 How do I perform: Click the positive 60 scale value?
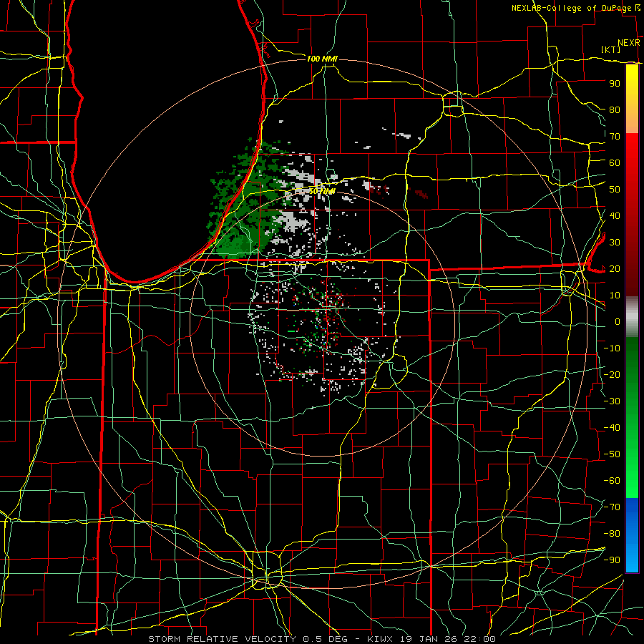(615, 162)
